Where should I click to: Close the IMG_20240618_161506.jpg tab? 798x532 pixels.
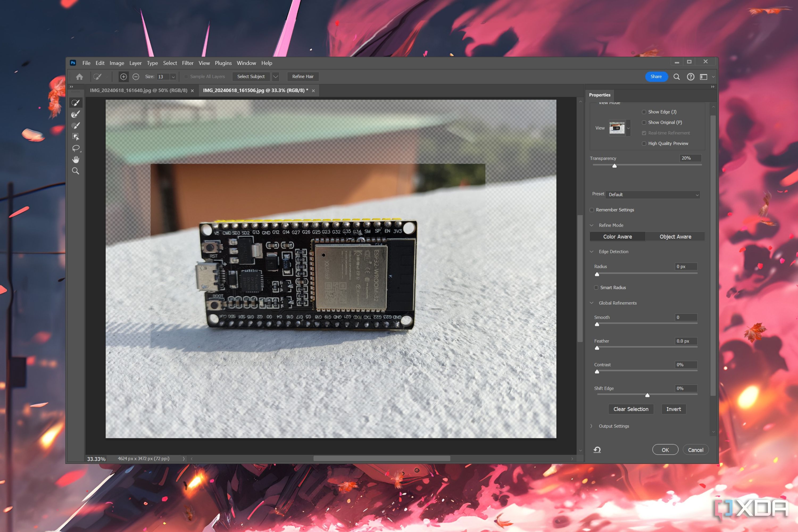pos(313,91)
